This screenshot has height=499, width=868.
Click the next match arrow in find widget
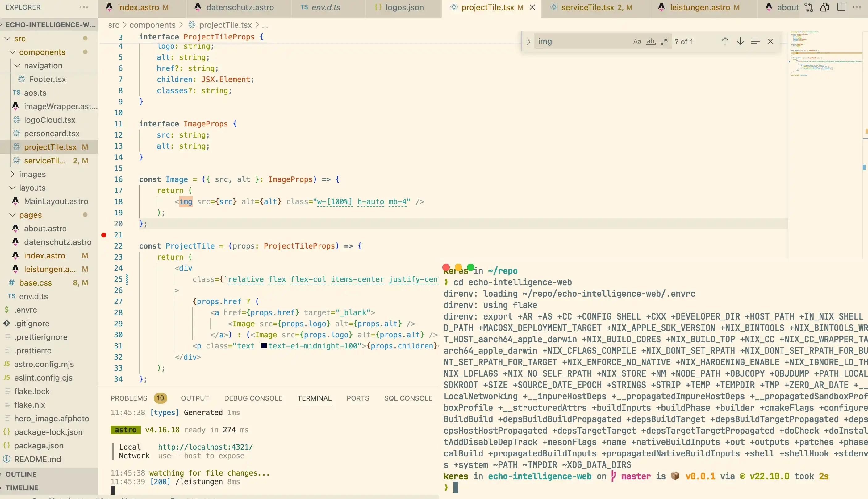[741, 41]
